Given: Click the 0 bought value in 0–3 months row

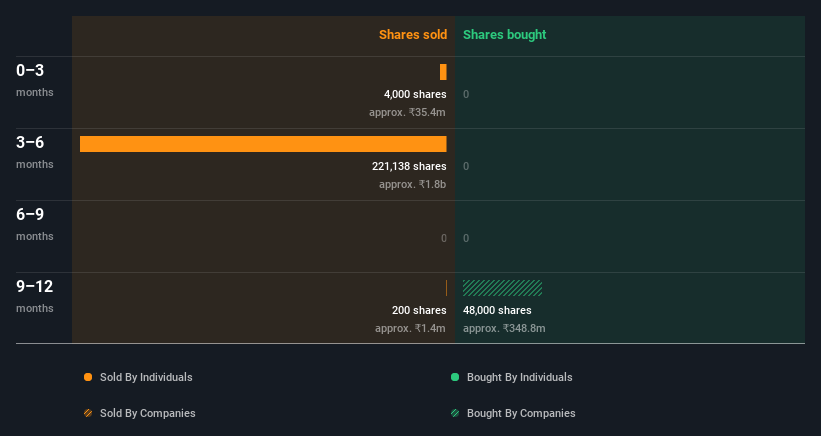Looking at the screenshot, I should [466, 94].
